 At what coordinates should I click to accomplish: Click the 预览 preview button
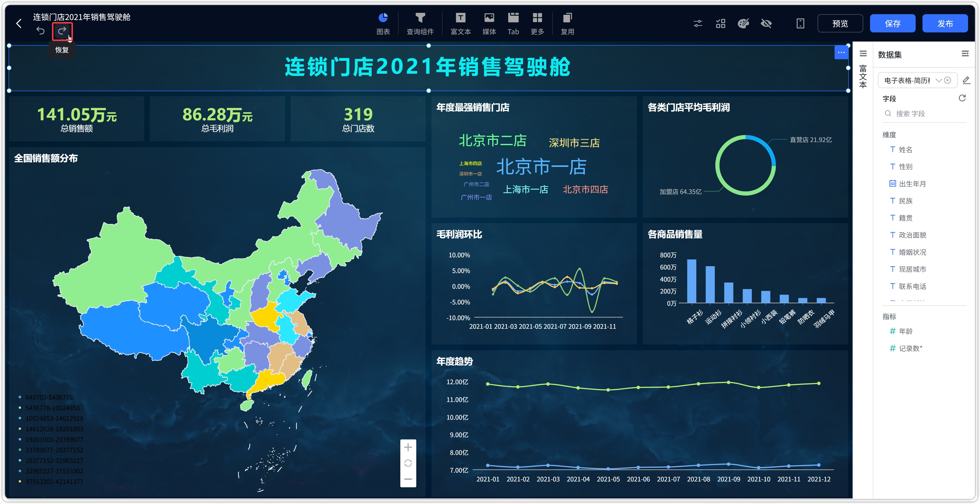[x=840, y=24]
